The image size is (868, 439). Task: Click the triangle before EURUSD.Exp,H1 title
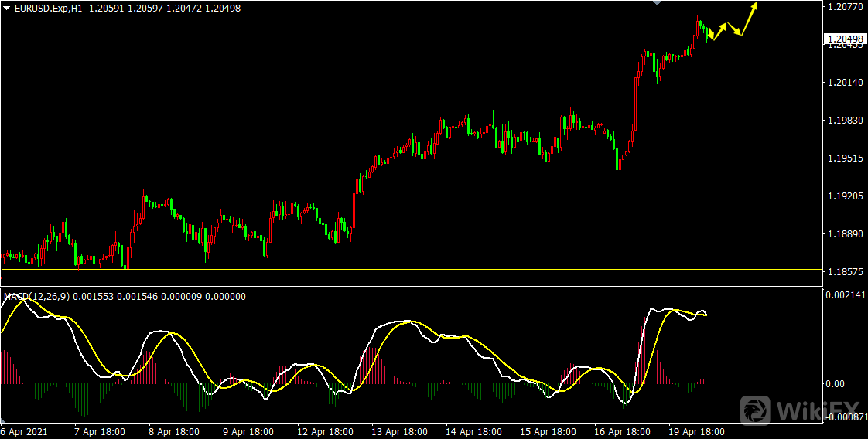[x=7, y=8]
